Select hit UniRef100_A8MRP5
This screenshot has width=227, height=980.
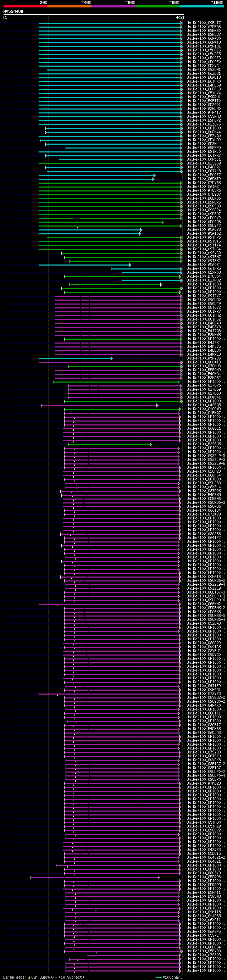203,147
